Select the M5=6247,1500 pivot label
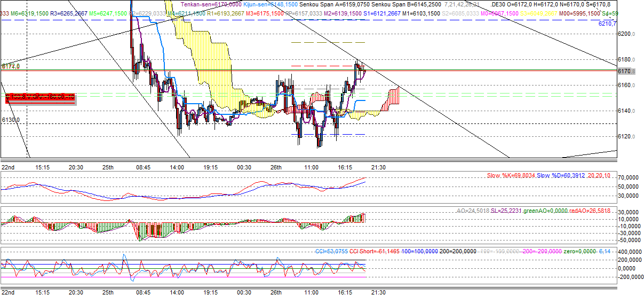Image resolution: width=644 pixels, height=295 pixels. coord(108,13)
